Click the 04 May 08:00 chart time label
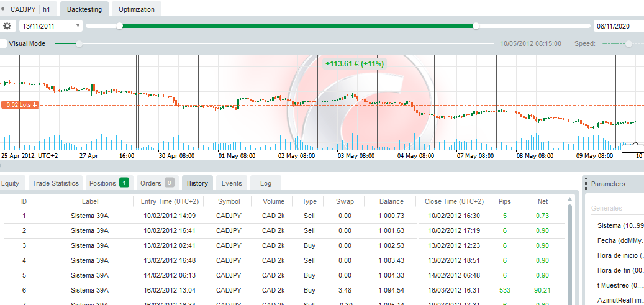Screen dimensions: 644x305 pyautogui.click(x=417, y=156)
